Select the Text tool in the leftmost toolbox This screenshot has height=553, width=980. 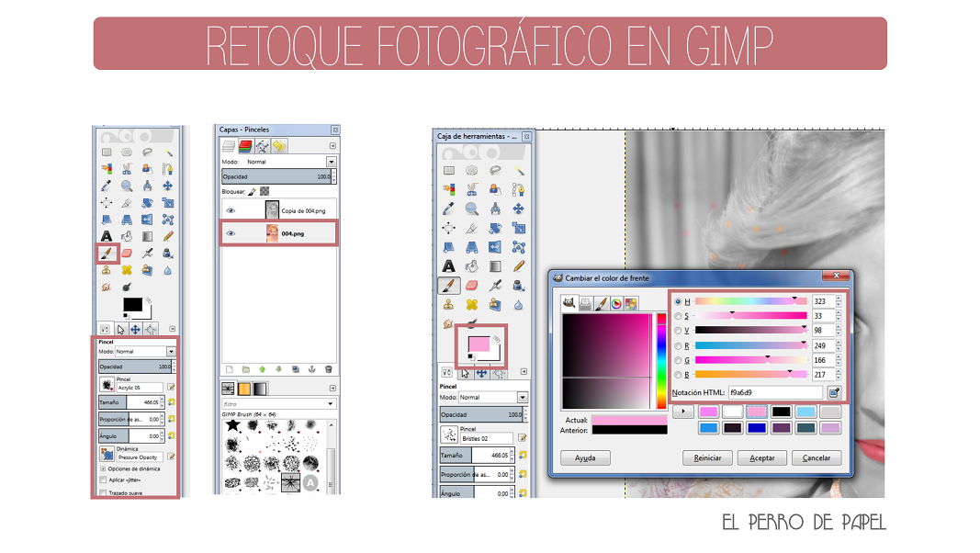click(107, 236)
